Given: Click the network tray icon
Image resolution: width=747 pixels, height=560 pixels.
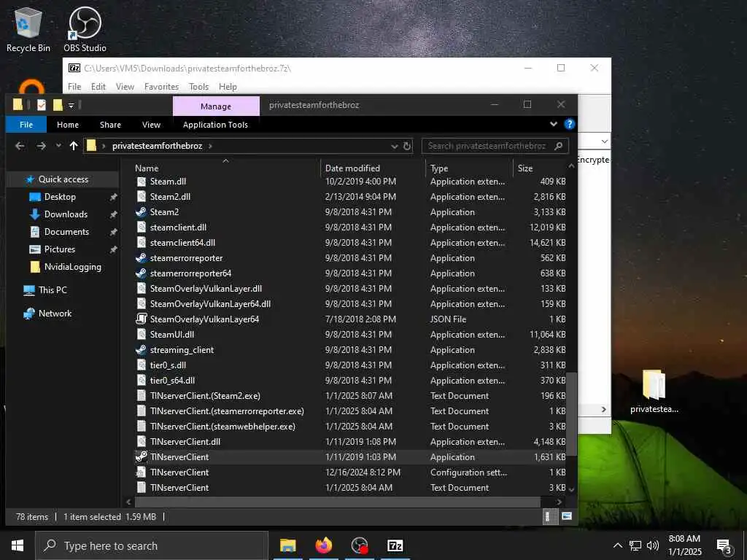Looking at the screenshot, I should coord(635,545).
